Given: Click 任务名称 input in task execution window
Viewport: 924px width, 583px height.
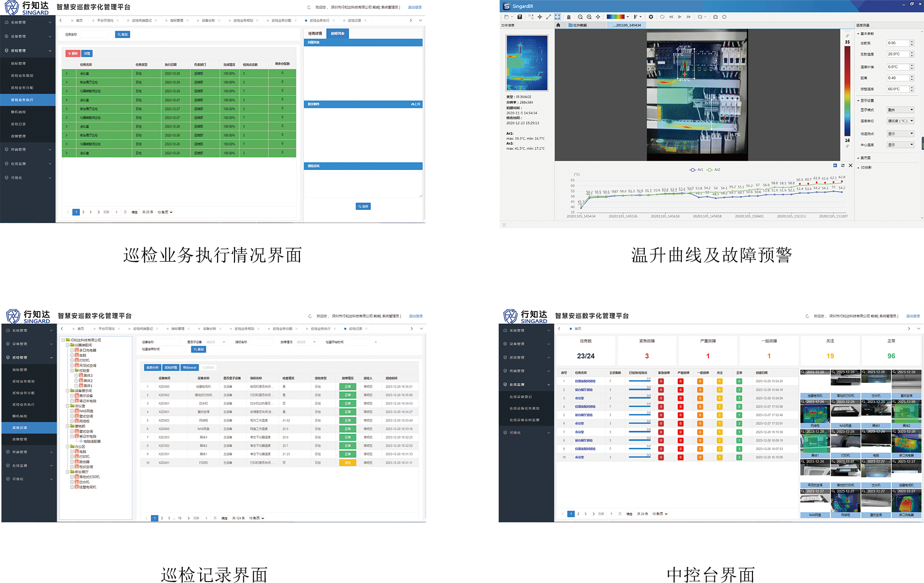Looking at the screenshot, I should [95, 34].
